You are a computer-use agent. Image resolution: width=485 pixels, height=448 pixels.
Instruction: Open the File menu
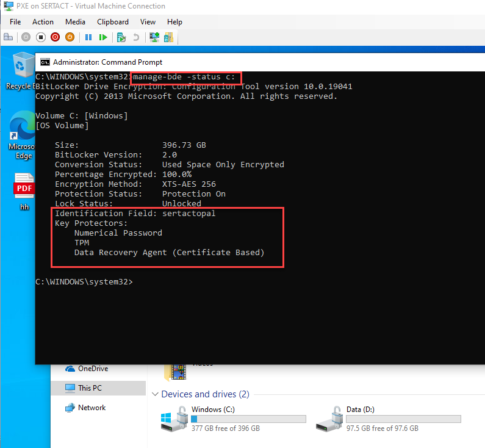pos(15,22)
